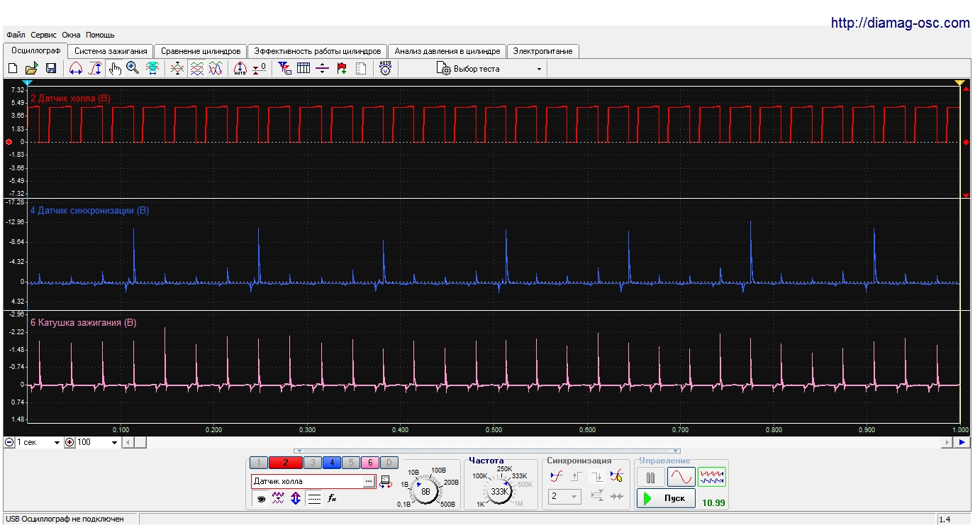Screen dimensions: 980x528
Task: Click the minus zoom-out icon by time scale
Action: point(10,442)
